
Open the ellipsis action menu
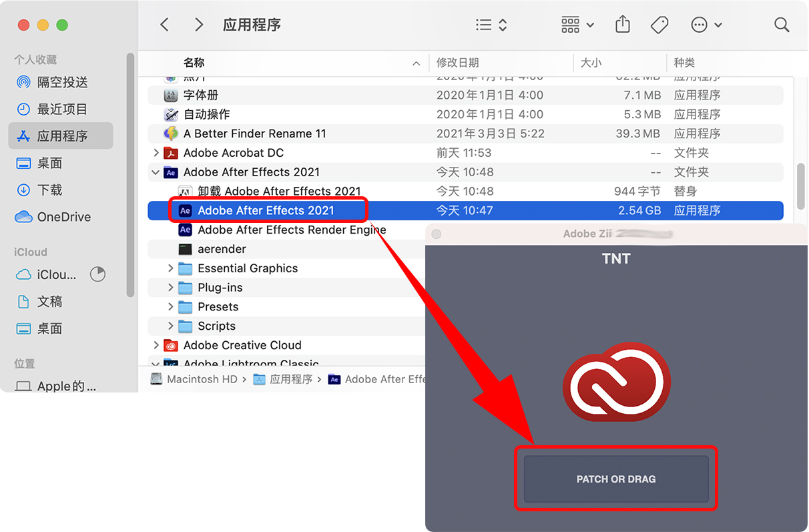706,25
